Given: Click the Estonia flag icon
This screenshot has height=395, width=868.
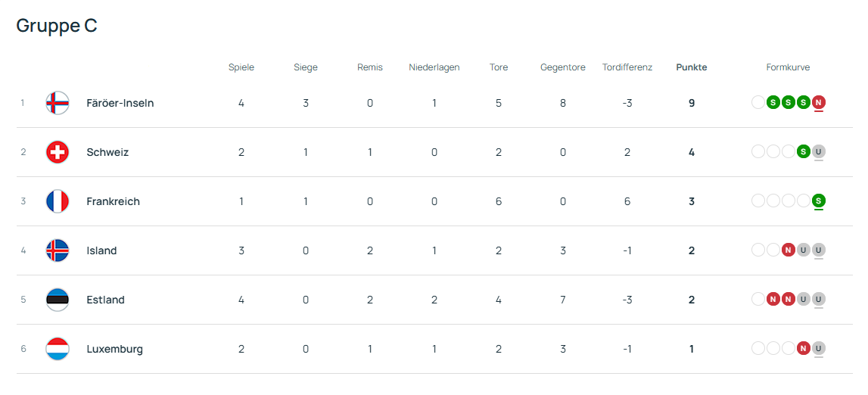Looking at the screenshot, I should [58, 300].
